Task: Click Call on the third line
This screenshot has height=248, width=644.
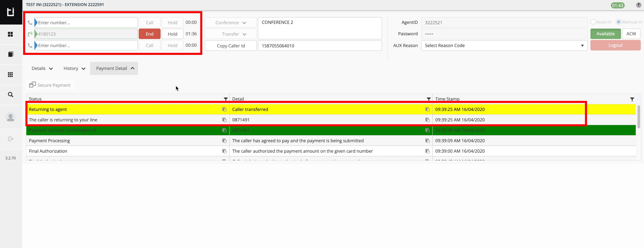Action: [150, 45]
